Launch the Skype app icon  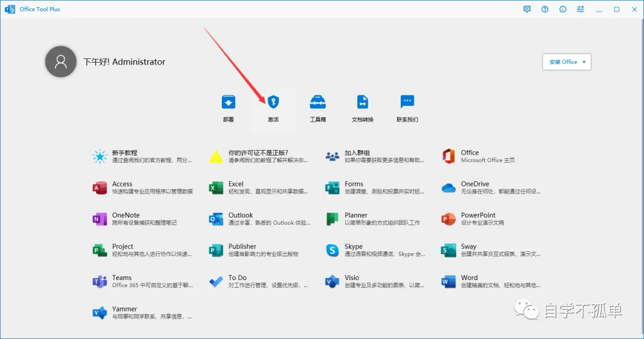(x=332, y=250)
